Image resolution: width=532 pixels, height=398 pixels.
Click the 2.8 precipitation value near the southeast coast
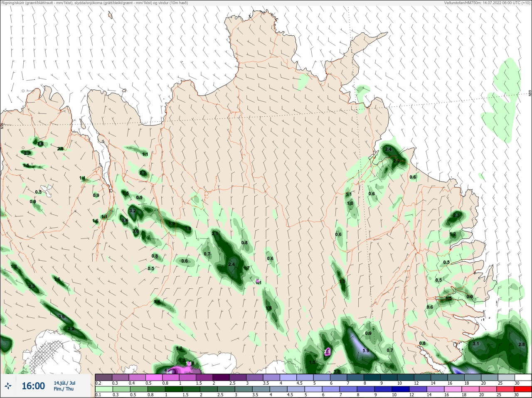[x=522, y=344]
